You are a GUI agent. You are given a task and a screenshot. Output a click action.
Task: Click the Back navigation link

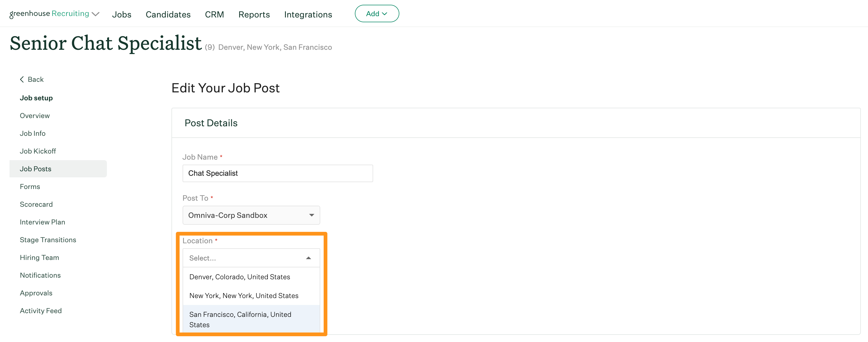[31, 79]
